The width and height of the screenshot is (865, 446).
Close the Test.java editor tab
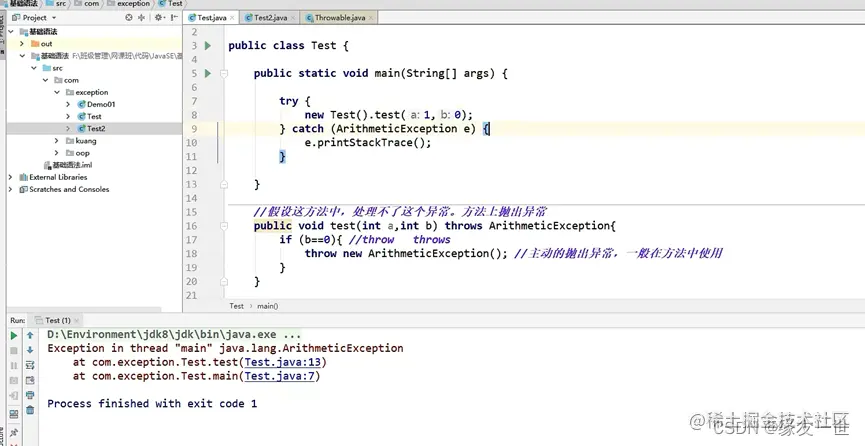pyautogui.click(x=232, y=18)
